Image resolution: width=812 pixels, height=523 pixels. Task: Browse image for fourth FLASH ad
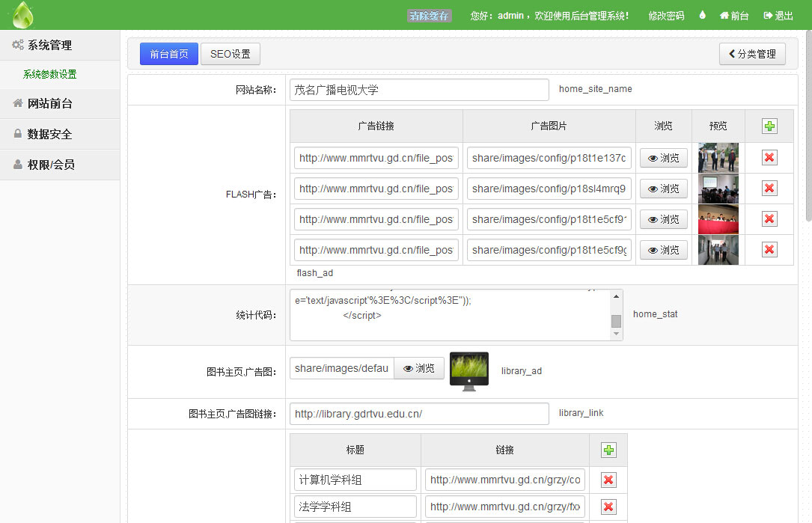point(663,250)
